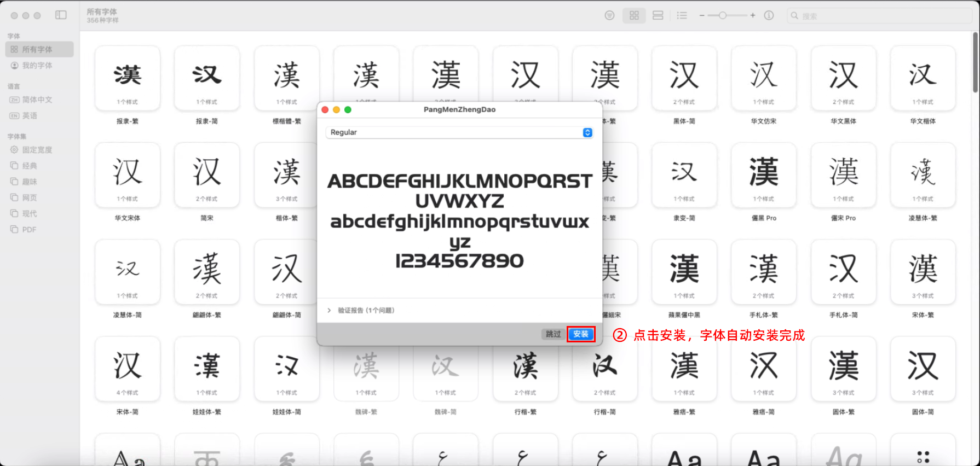Expand the 验证报告 disclosure

pyautogui.click(x=329, y=311)
